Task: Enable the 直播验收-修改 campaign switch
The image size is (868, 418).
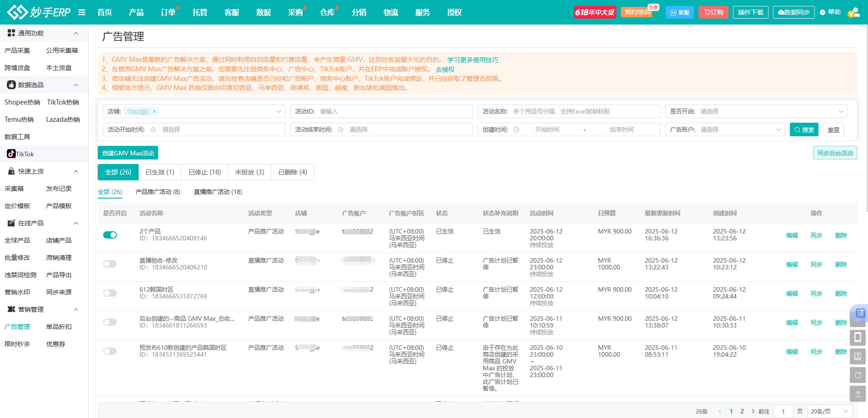Action: click(110, 264)
